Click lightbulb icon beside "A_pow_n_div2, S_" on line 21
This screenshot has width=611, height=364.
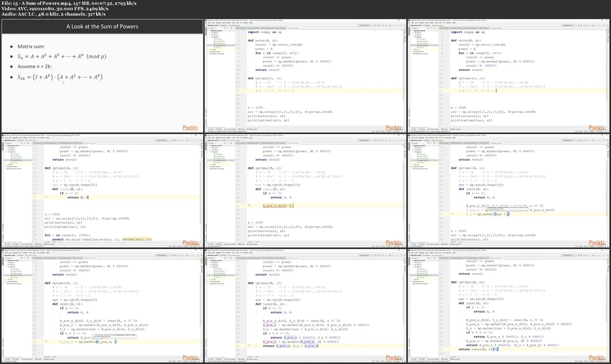tap(249, 205)
